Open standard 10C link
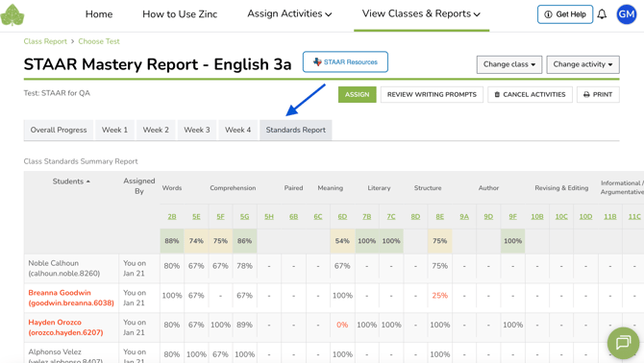The image size is (644, 363). tap(561, 217)
